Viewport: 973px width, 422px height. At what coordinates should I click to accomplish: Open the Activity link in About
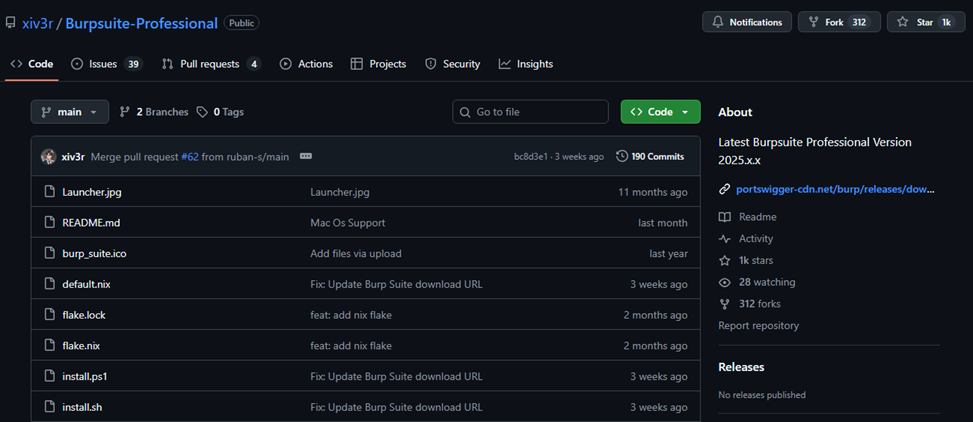[x=756, y=238]
